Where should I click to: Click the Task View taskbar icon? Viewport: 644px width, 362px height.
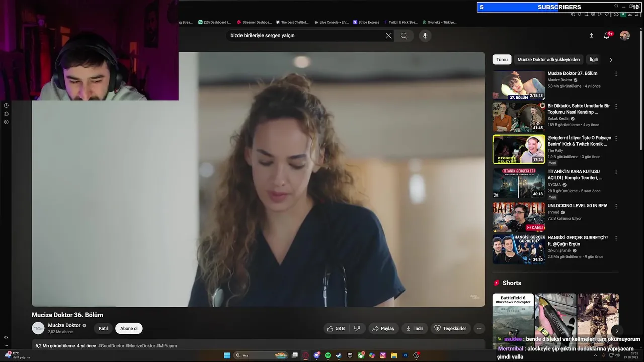tap(295, 355)
